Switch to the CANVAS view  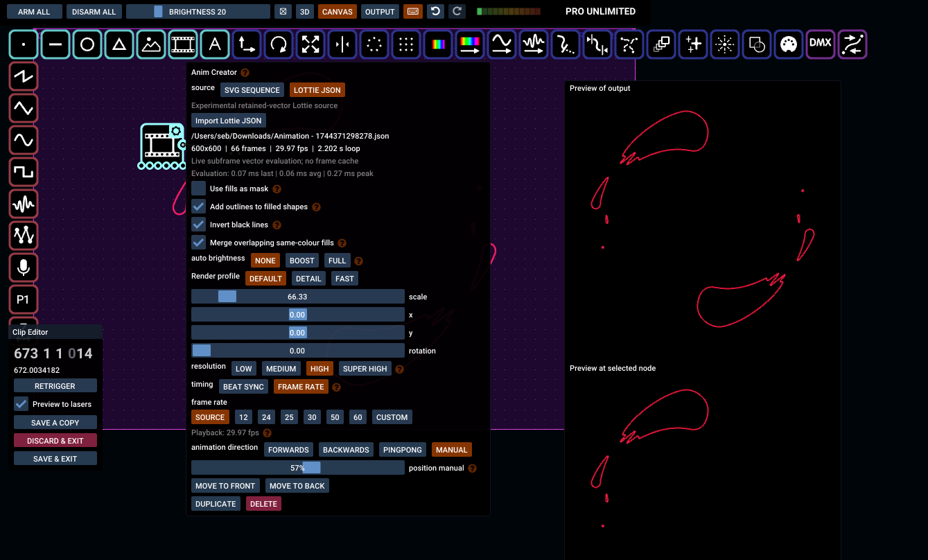[338, 12]
